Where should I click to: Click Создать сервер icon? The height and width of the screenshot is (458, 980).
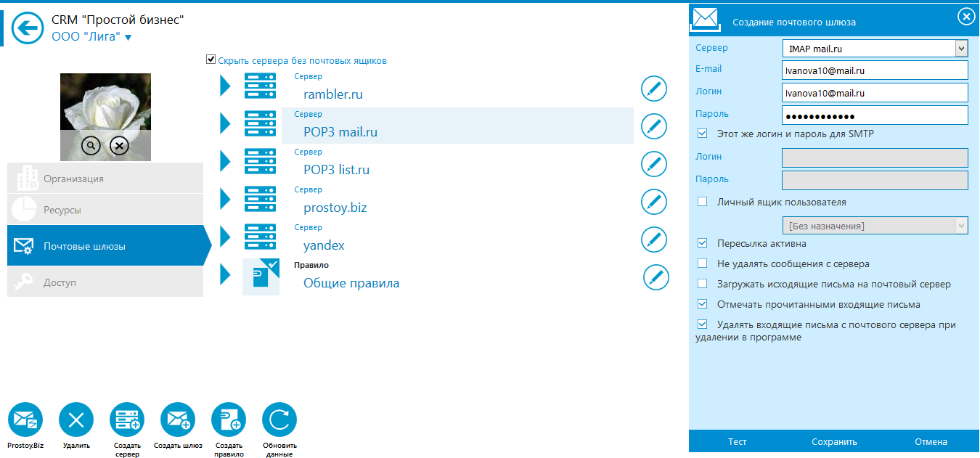127,420
